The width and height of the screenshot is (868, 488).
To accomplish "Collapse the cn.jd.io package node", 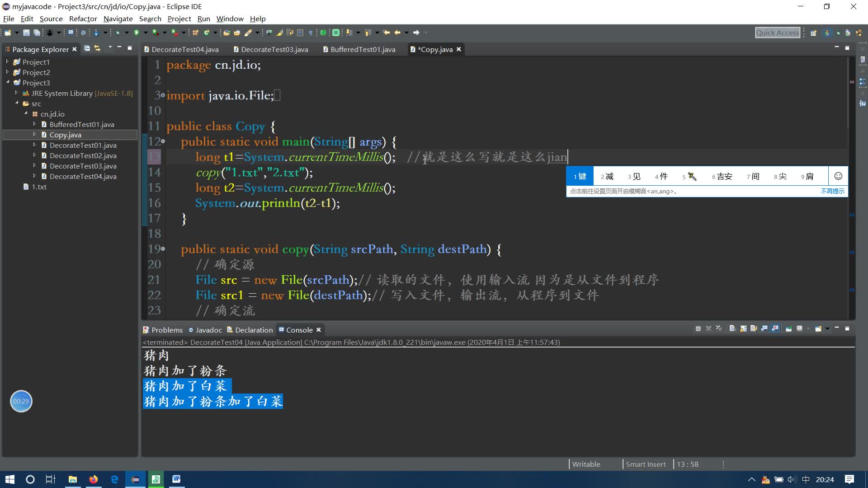I will 26,113.
